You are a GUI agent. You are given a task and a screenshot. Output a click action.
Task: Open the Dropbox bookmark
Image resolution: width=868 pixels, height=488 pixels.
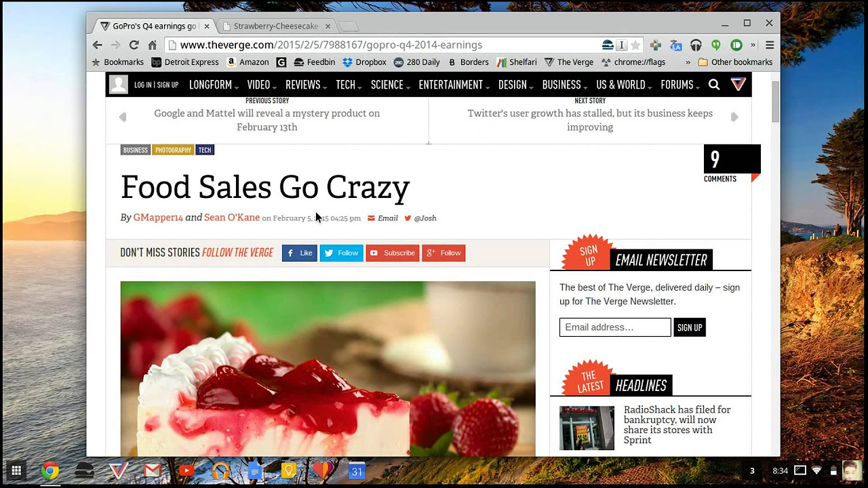coord(364,62)
